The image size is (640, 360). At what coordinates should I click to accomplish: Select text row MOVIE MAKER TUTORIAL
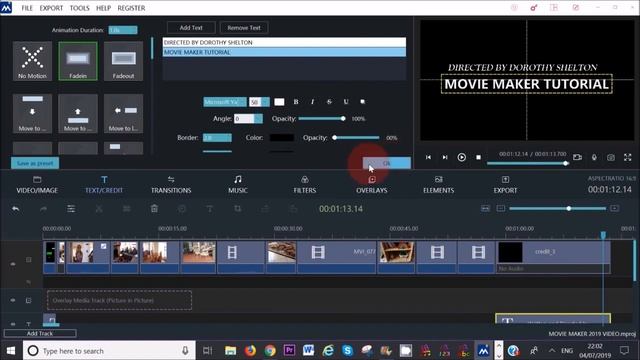pos(284,52)
